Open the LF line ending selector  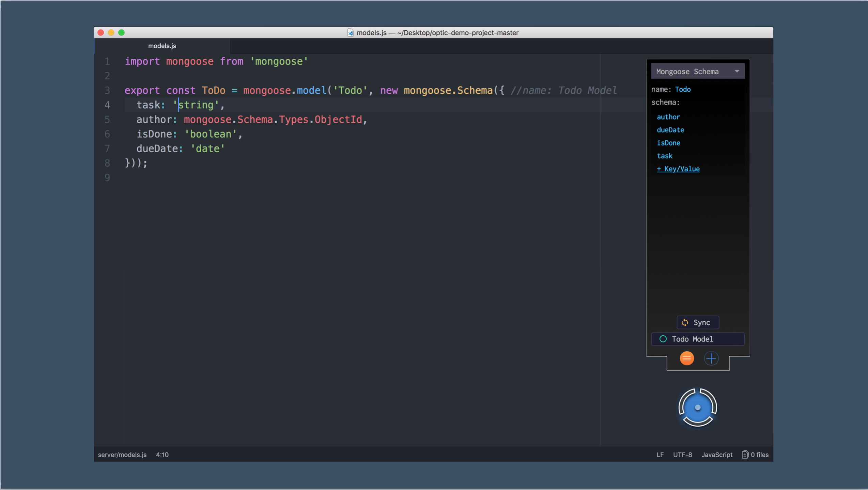[660, 455]
